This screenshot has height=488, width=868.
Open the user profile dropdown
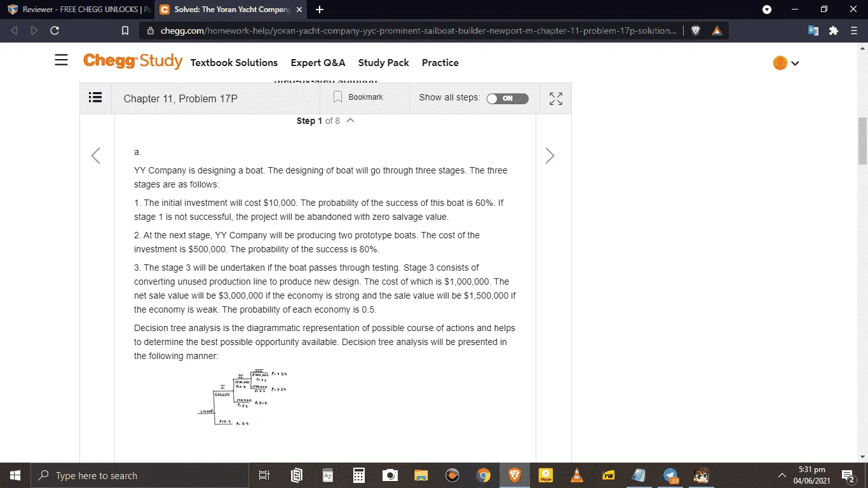pos(795,63)
